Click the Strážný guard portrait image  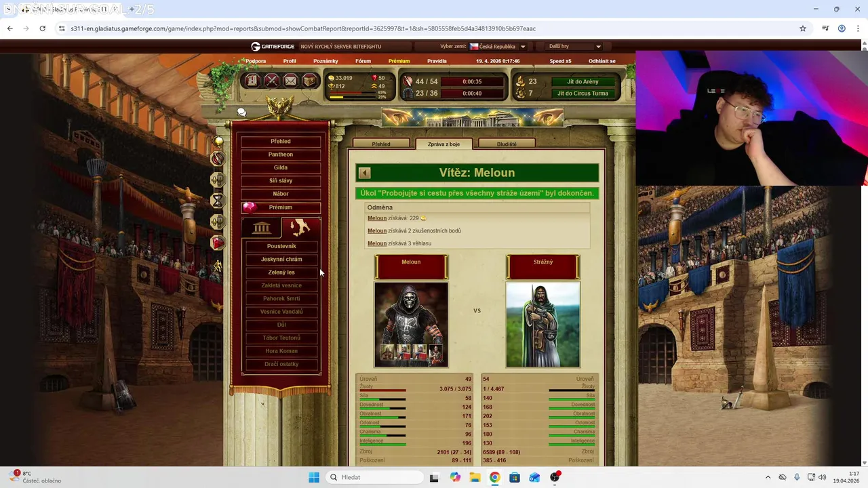click(x=543, y=325)
